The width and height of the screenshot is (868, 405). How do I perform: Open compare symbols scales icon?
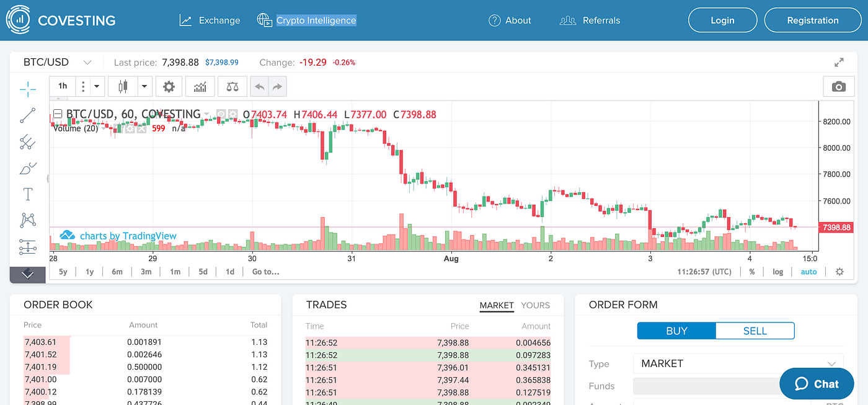[x=232, y=87]
